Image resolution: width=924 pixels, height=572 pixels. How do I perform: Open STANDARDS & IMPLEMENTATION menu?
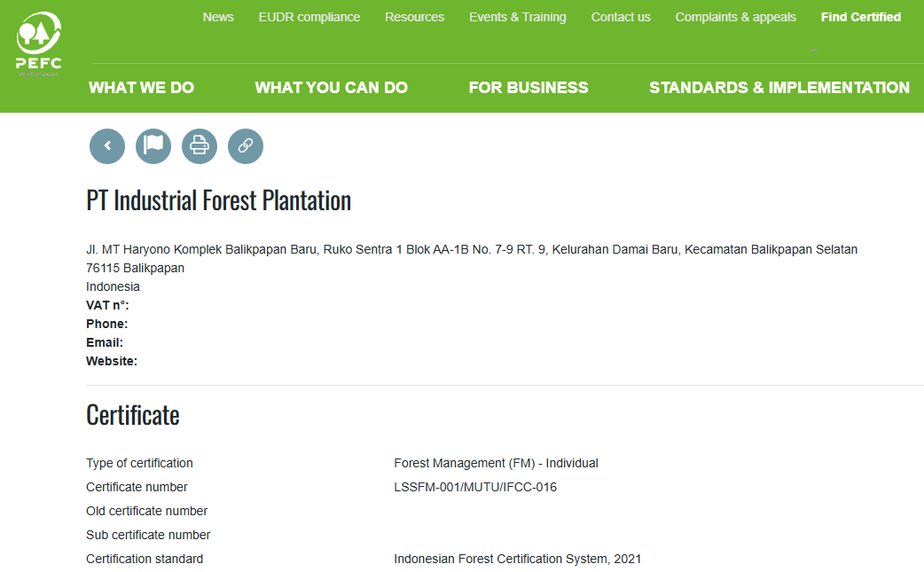click(x=779, y=88)
